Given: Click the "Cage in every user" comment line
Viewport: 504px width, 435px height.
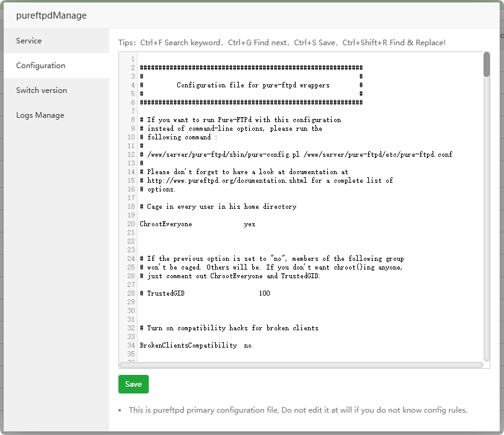Looking at the screenshot, I should click(x=218, y=207).
